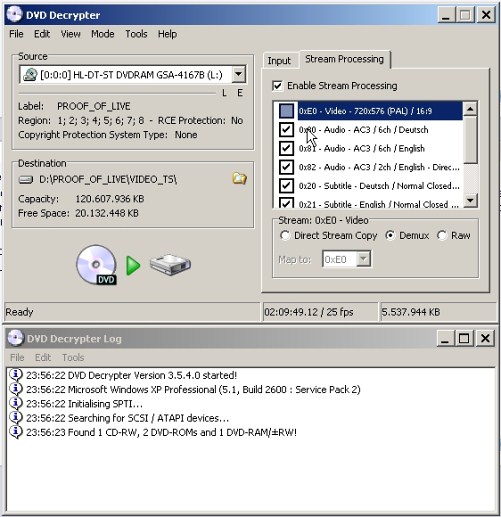The width and height of the screenshot is (501, 517).
Task: Open the destination folder browse icon
Action: point(239,179)
